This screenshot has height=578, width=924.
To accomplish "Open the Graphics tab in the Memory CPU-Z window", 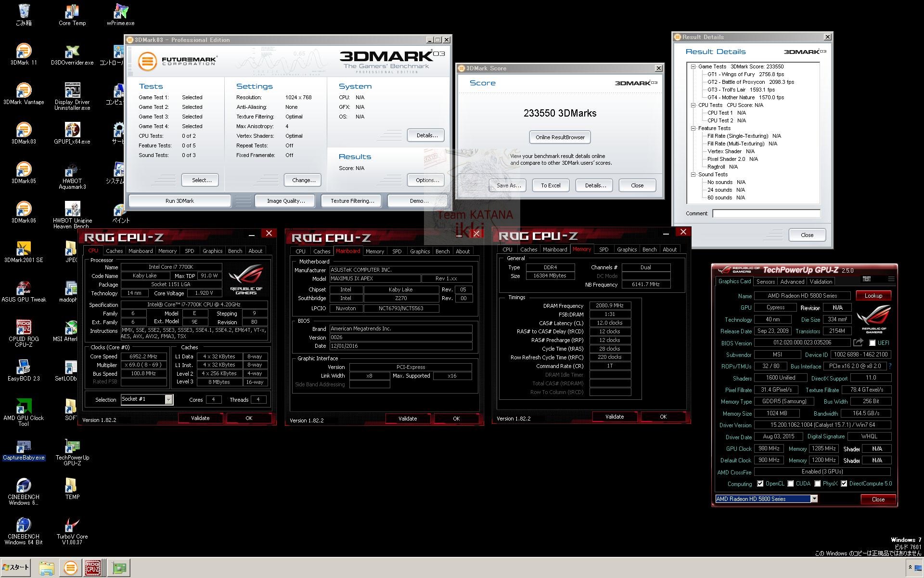I will coord(627,250).
